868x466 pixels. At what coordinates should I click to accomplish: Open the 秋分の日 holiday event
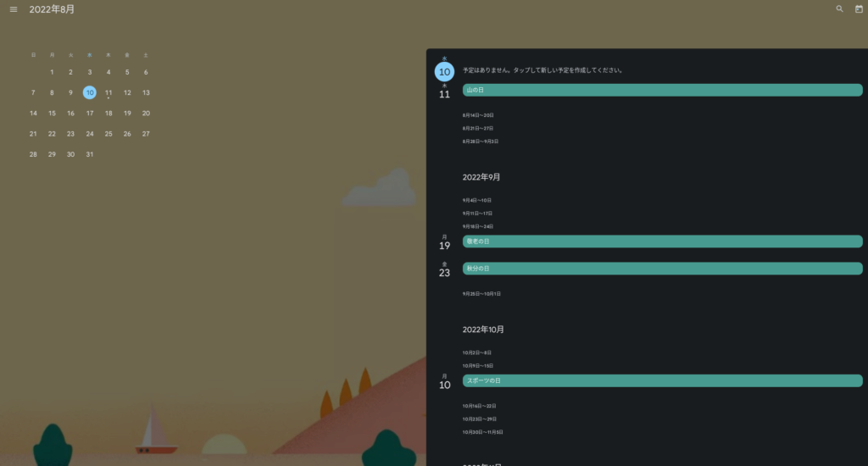[663, 269]
